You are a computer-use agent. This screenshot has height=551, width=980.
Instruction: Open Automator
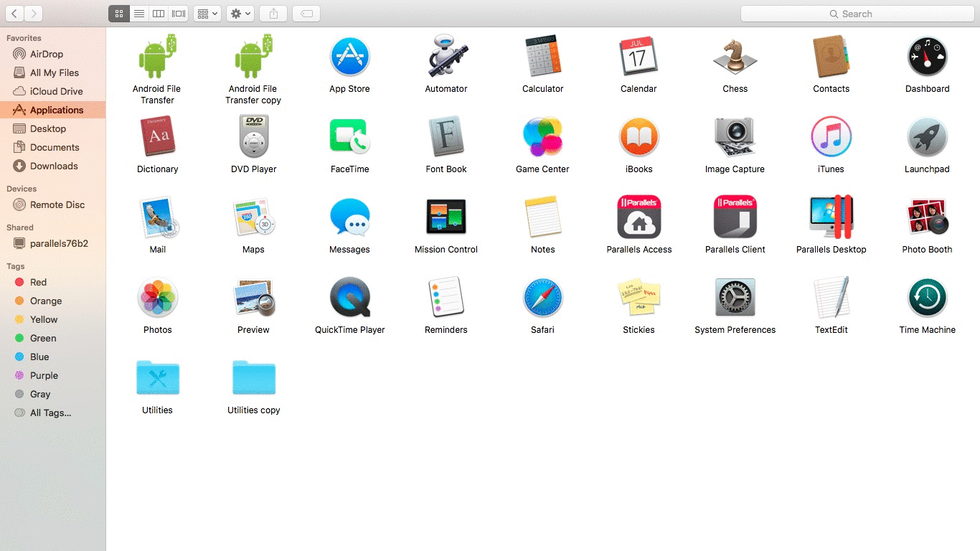click(446, 56)
